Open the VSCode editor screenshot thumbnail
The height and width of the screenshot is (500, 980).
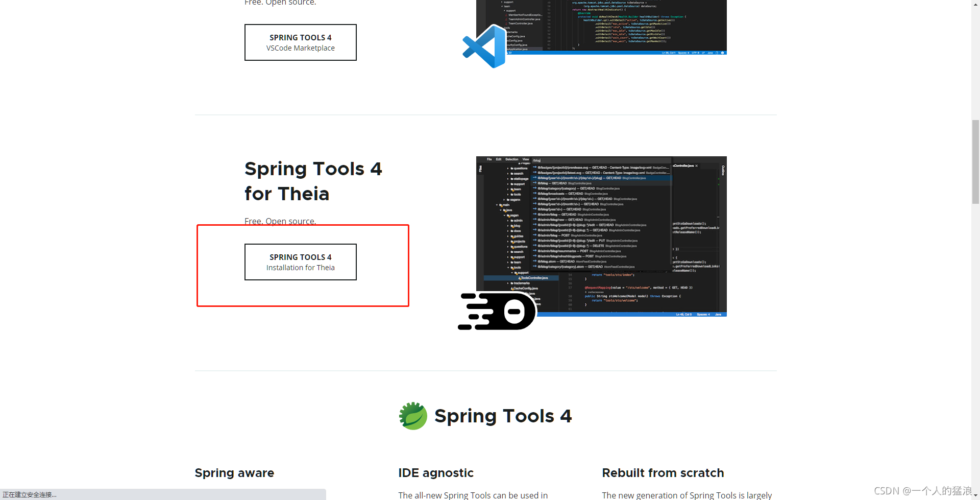click(x=601, y=27)
